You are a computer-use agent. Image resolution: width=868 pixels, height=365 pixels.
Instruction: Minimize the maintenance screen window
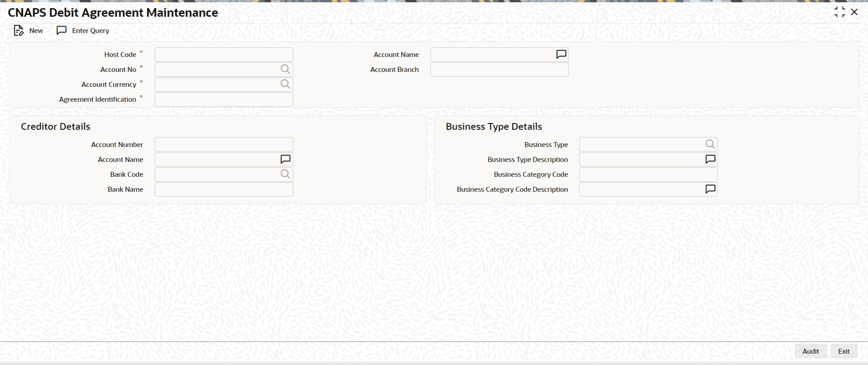tap(840, 12)
